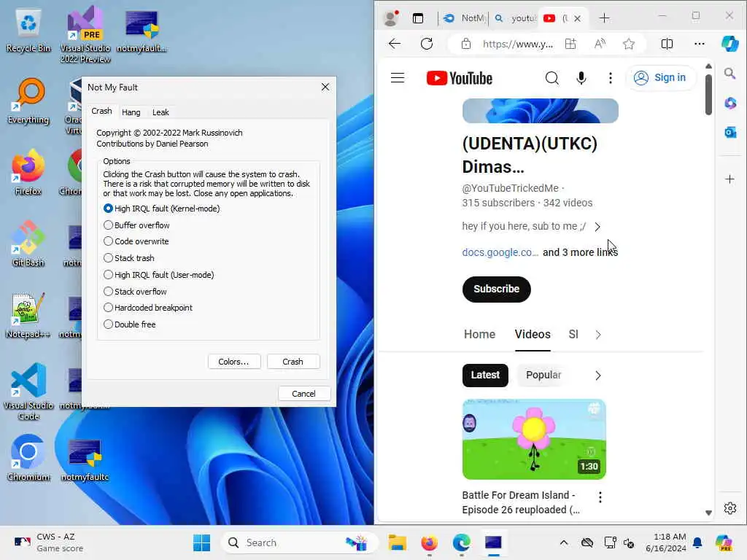Add page to Edge favorites star
Viewport: 747px width, 560px height.
click(x=629, y=44)
